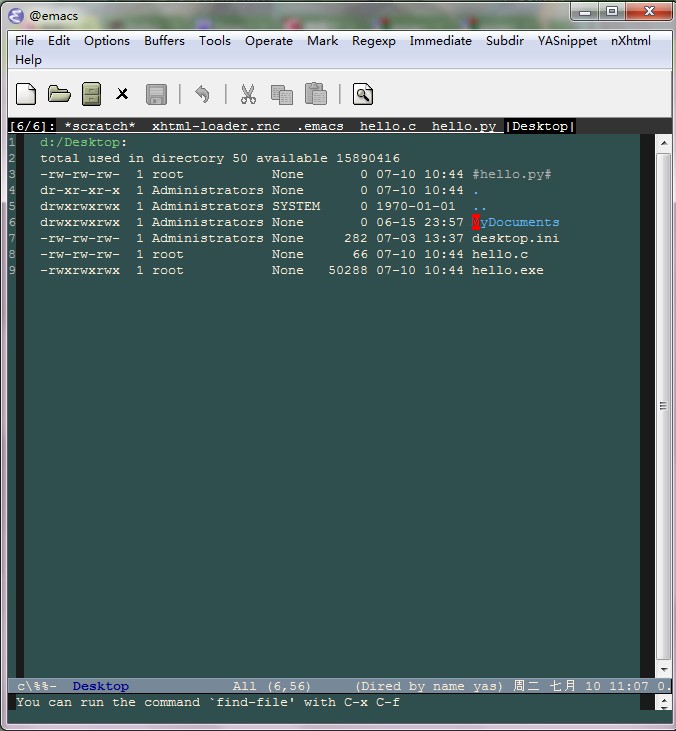Open the Buffers menu

(x=164, y=41)
